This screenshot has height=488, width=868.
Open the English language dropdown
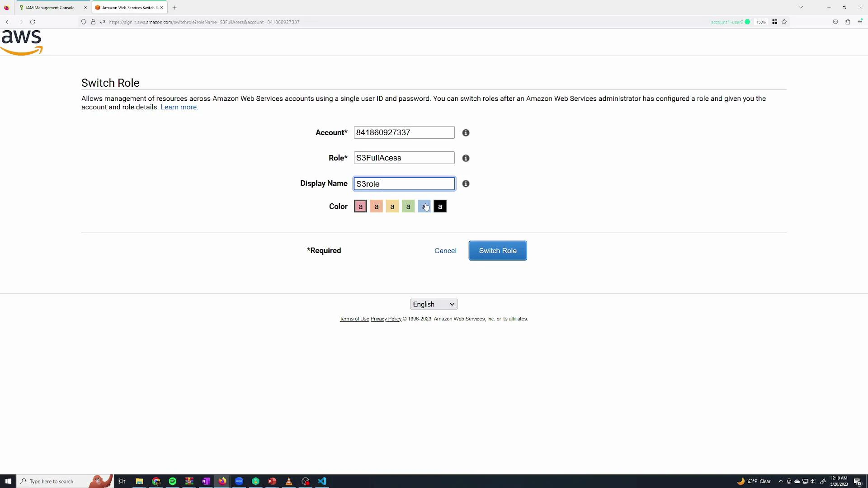[433, 304]
